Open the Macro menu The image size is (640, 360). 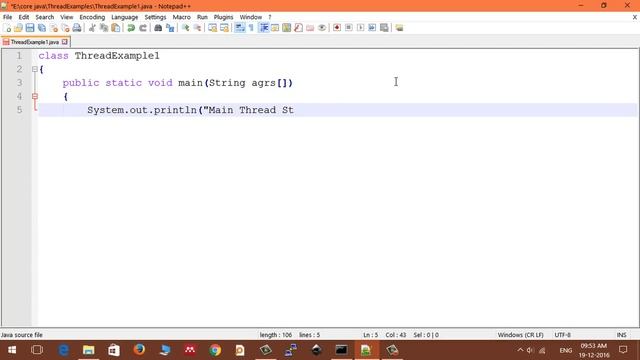(x=181, y=17)
